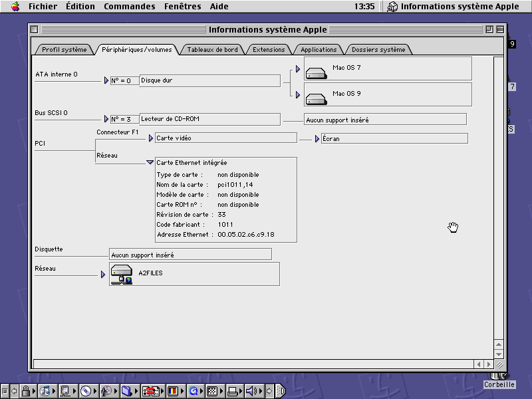Open the Extensions tab

tap(269, 49)
